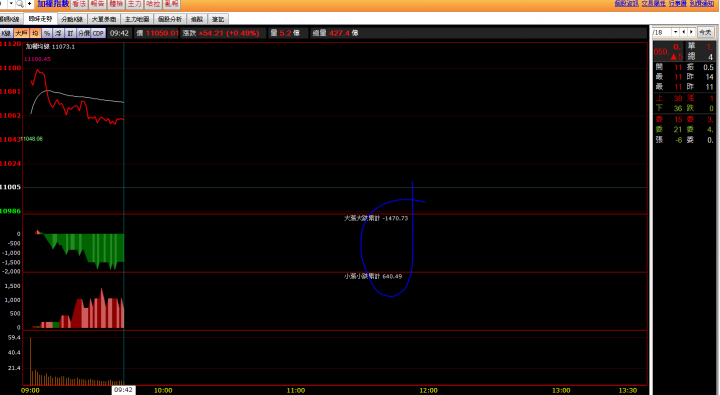Switch to the 主力地圖 tab
Viewport: 720px width, 395px height.
pyautogui.click(x=137, y=19)
